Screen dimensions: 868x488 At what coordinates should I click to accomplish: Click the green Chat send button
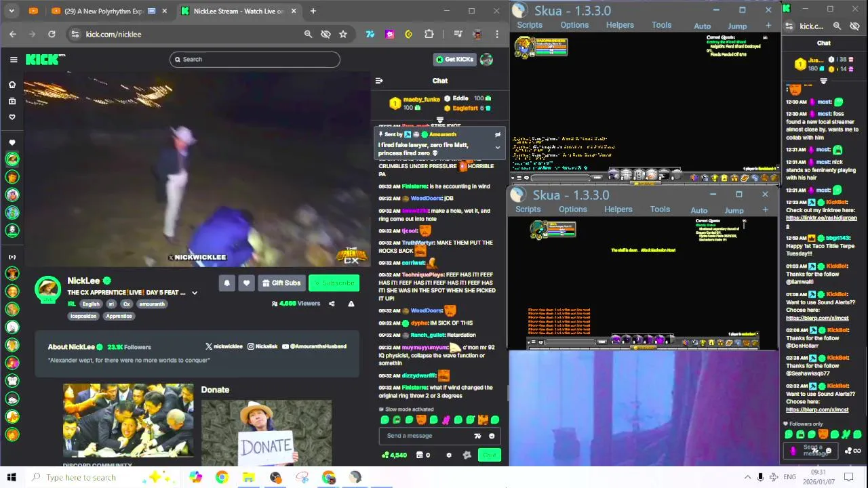[x=489, y=455]
